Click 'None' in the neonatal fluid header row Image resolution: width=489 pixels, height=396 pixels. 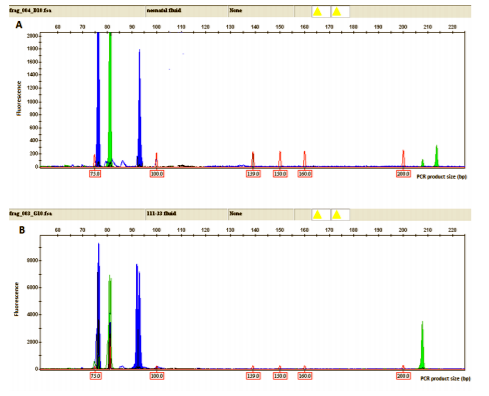[235, 10]
